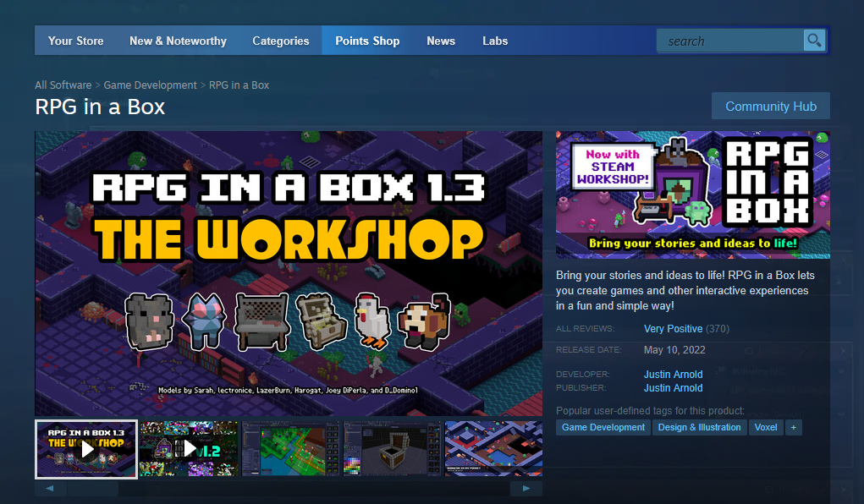Click the release date May 10, 2022
Screen dimensions: 864x504
[x=674, y=350]
